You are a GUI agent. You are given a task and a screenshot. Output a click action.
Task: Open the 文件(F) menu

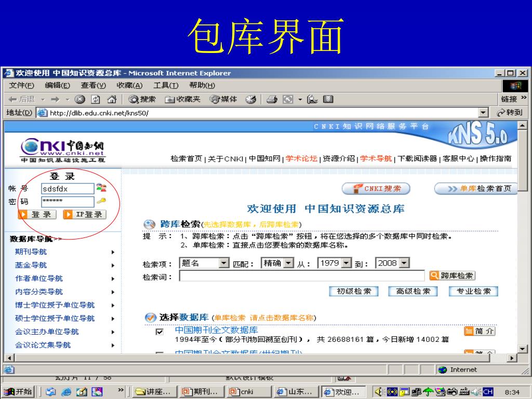21,85
